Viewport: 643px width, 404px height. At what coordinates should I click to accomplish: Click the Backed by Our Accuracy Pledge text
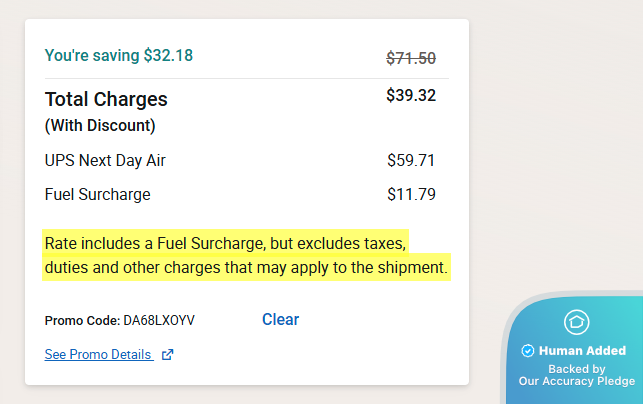(576, 375)
